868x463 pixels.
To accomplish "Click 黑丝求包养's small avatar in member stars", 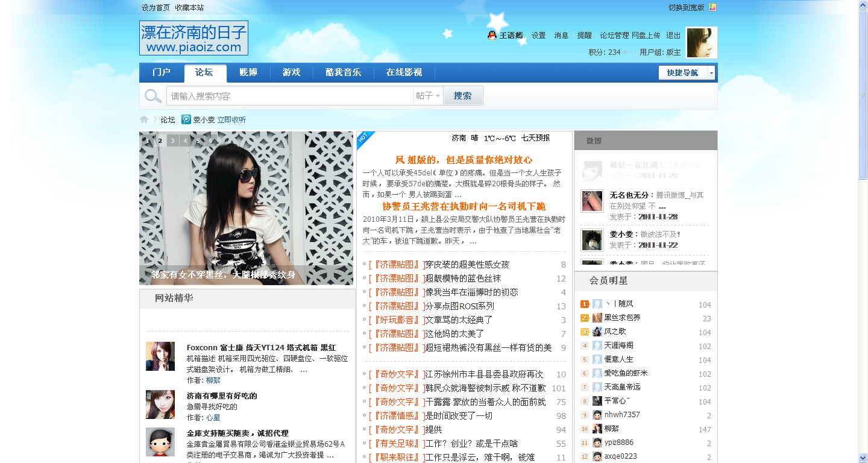I will click(x=597, y=318).
